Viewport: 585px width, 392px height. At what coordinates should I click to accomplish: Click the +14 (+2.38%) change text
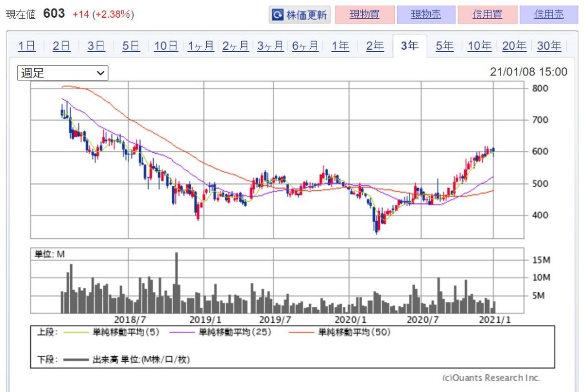(103, 14)
